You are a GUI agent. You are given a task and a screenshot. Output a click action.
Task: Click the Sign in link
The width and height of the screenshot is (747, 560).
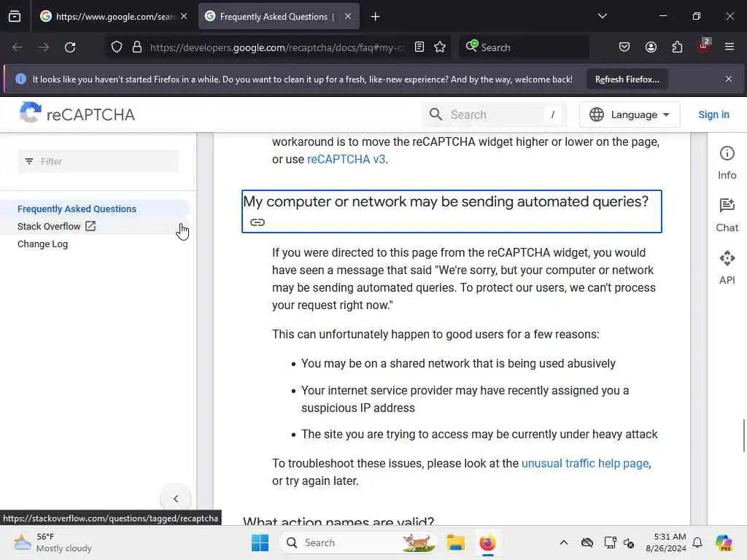point(713,114)
